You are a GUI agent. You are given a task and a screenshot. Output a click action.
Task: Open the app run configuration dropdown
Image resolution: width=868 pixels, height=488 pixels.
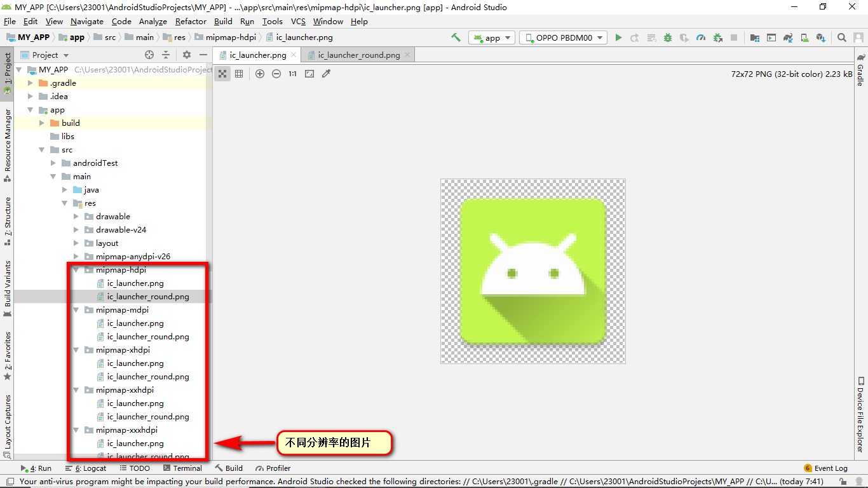pos(491,37)
